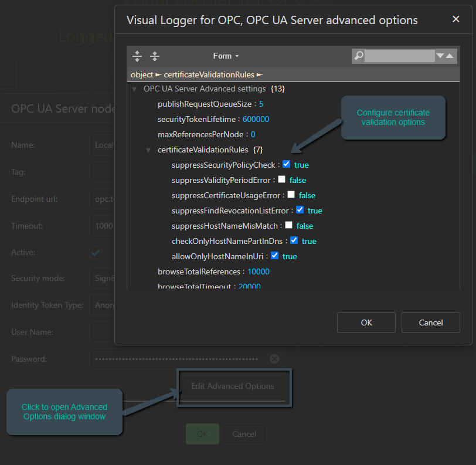Click the expand all fields icon
Screen dimensions: 476x465
(137, 56)
